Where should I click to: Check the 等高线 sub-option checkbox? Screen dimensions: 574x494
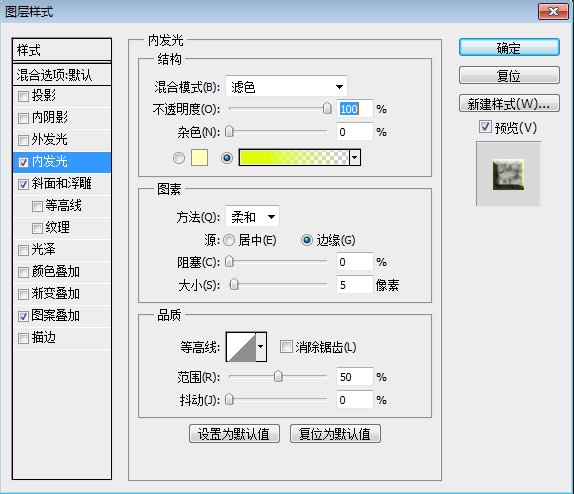click(x=37, y=207)
